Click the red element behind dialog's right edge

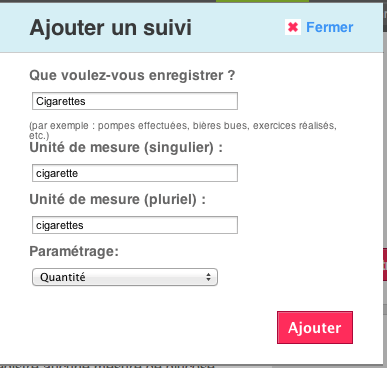tap(385, 265)
